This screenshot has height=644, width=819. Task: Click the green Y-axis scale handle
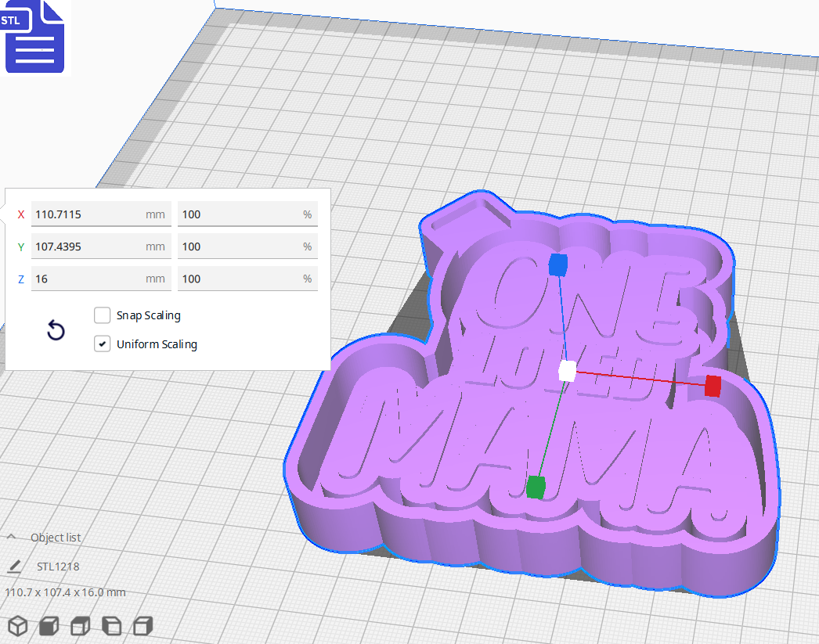[536, 486]
